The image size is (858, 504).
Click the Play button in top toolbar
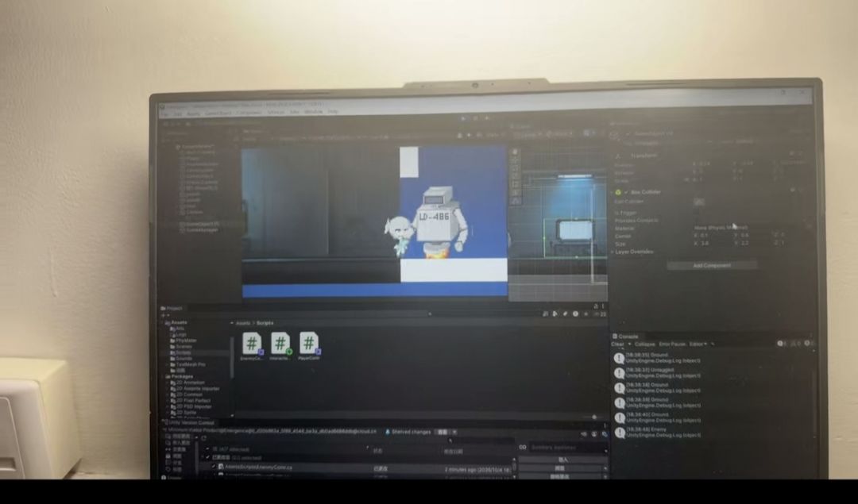[464, 117]
